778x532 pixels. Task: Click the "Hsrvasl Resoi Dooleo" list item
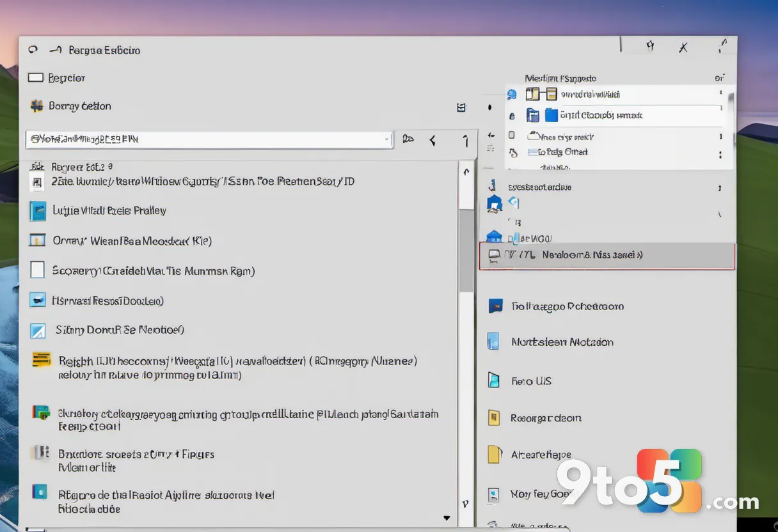coord(107,301)
